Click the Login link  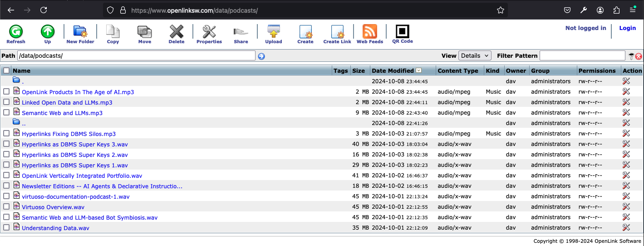click(628, 28)
